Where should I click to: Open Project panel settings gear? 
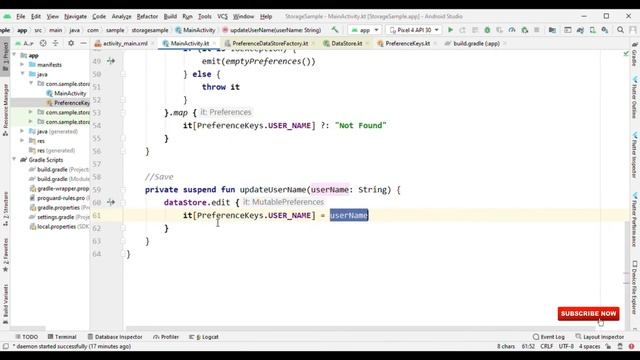71,43
